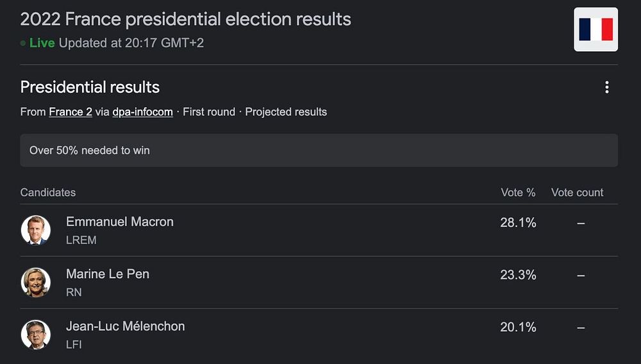The image size is (641, 364).
Task: Click the Vote count column header
Action: pos(577,193)
